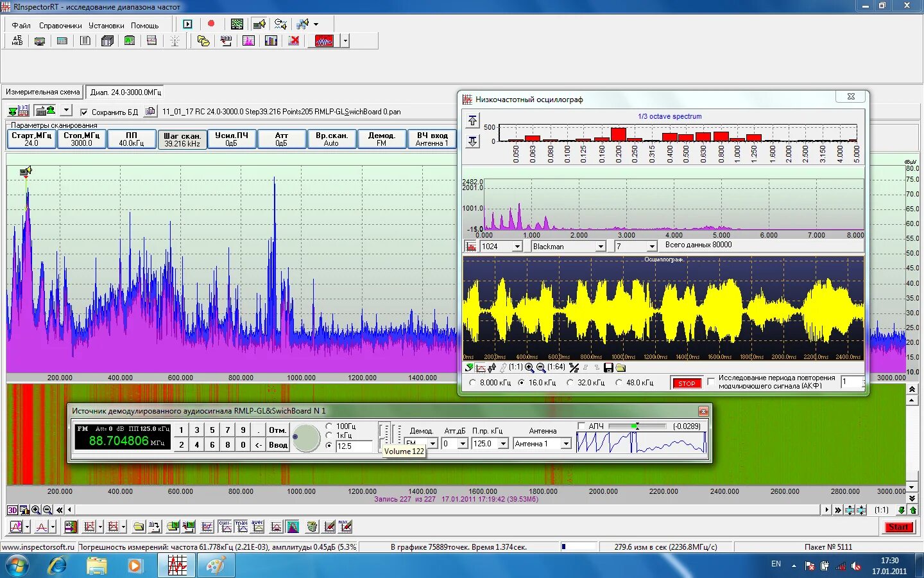This screenshot has width=924, height=578.
Task: Switch to the Диап. 24.0-3000.0МГц tab
Action: 126,92
